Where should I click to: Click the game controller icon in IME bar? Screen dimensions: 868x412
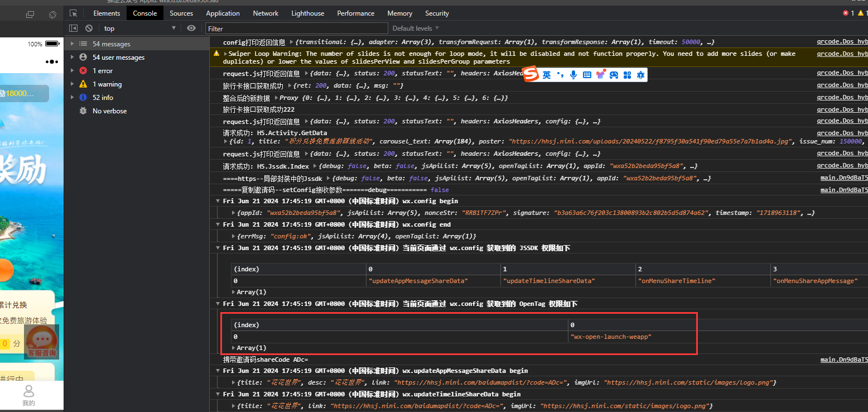point(614,75)
